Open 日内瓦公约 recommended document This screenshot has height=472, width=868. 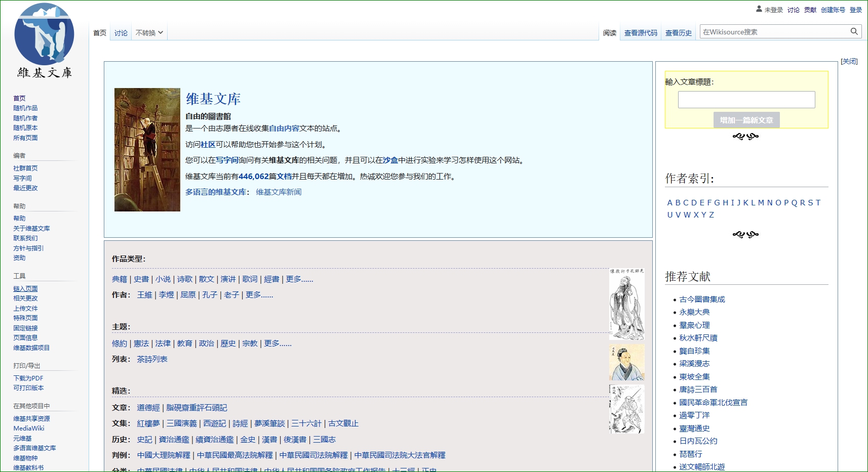[x=698, y=441]
